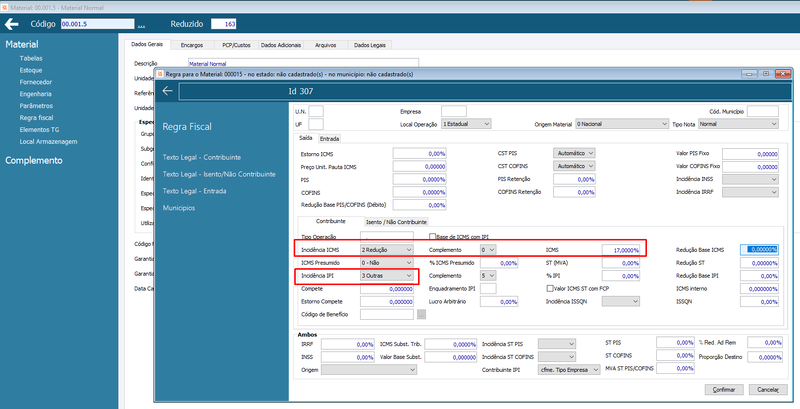Expand the Incidência IPI combo box
The height and width of the screenshot is (409, 800).
(387, 276)
